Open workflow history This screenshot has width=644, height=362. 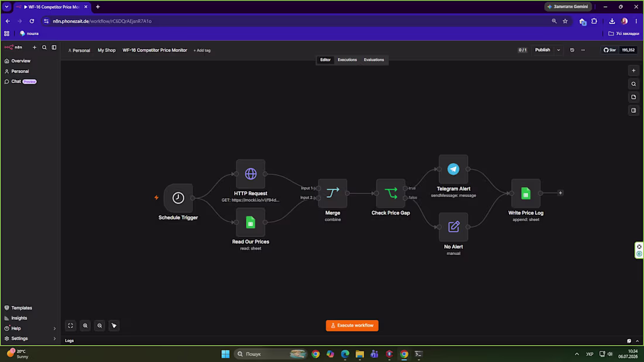(572, 50)
